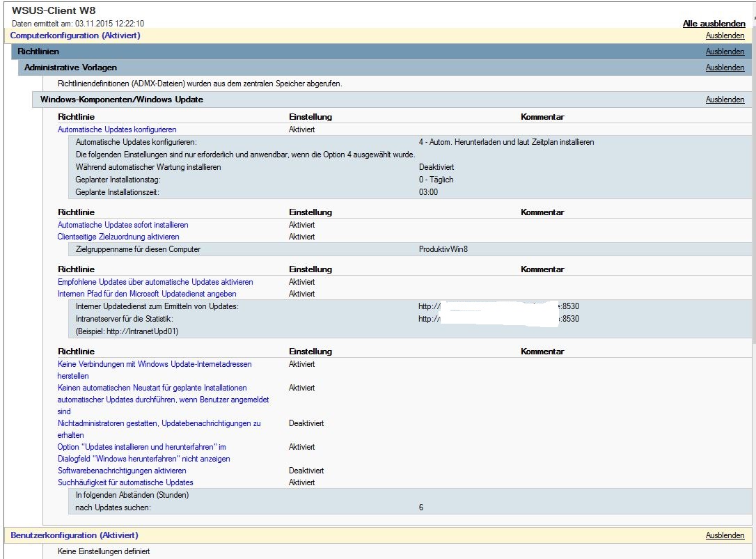Open the 'Keinen automatischen Neustart für geplante Installationen' policy
756x559 pixels.
click(x=163, y=400)
